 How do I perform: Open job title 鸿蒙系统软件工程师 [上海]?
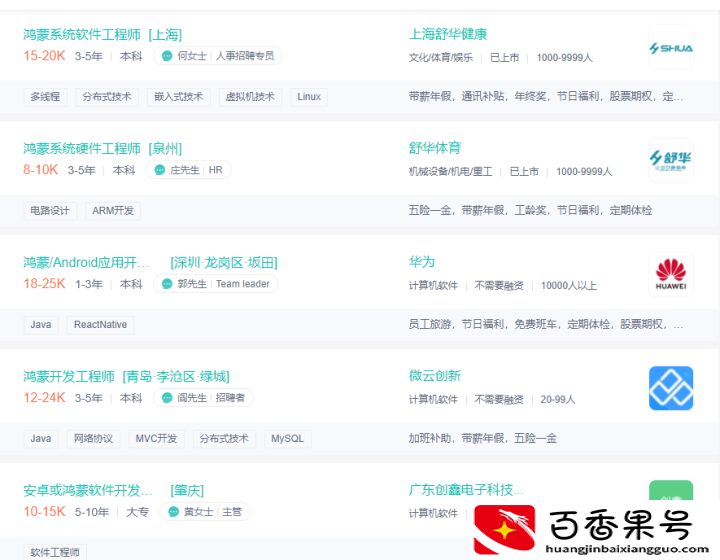point(102,34)
